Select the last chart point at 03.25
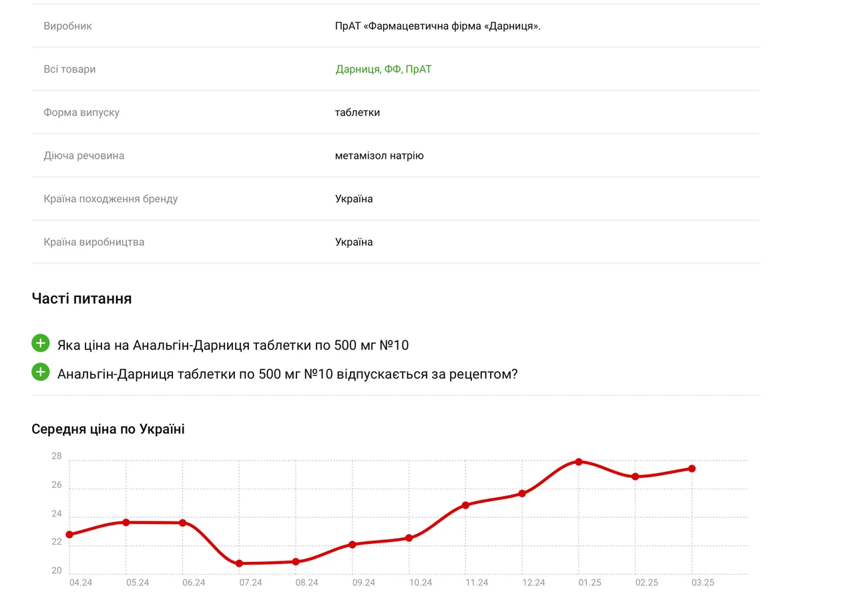868x598 pixels. (x=692, y=469)
